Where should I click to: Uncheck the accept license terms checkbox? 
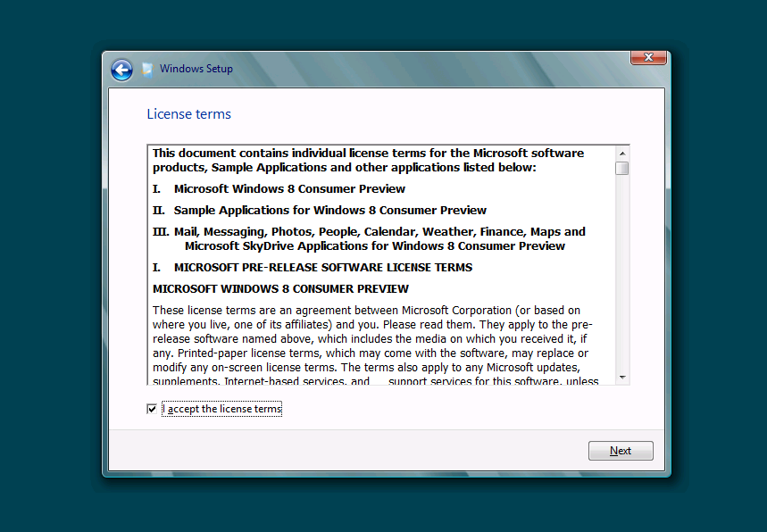click(x=152, y=409)
